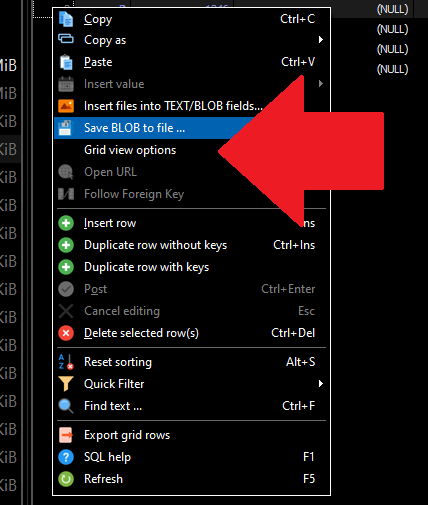Viewport: 428px width, 505px height.
Task: Select Refresh in the context menu
Action: (192, 479)
